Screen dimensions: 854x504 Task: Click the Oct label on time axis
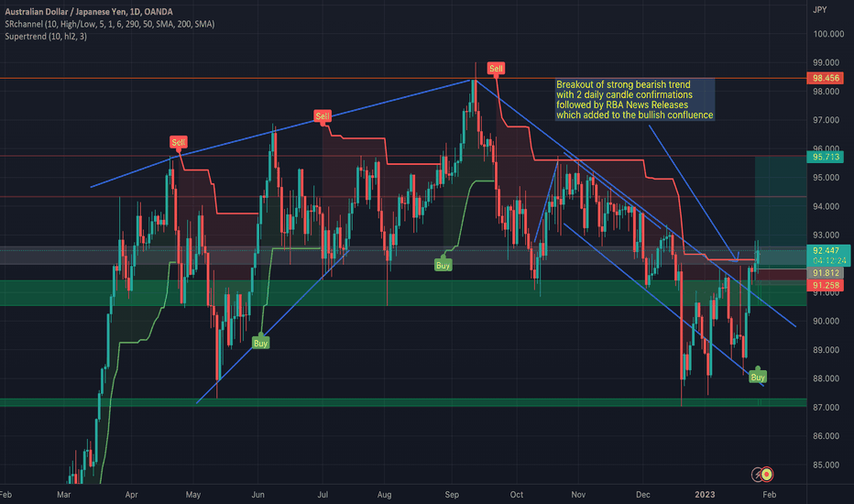point(516,495)
